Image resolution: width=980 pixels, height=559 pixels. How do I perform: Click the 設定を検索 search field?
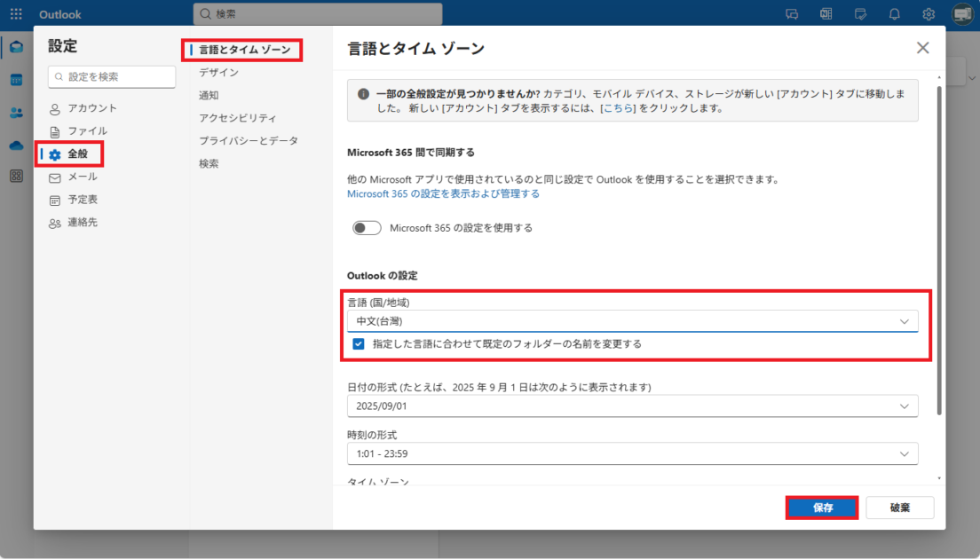click(112, 77)
